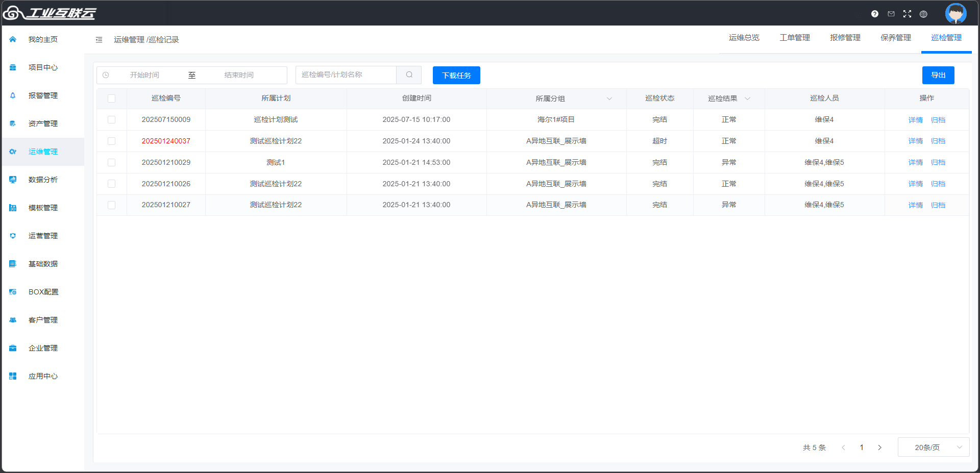This screenshot has width=980, height=473.
Task: Click the monitor icon beside 数据分析
Action: (13, 180)
